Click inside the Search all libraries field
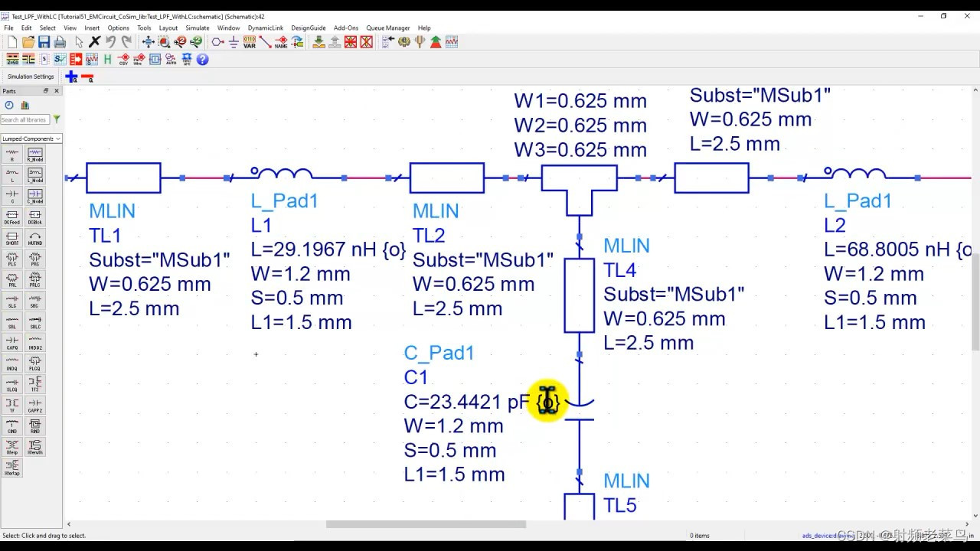The height and width of the screenshot is (551, 980). 24,119
